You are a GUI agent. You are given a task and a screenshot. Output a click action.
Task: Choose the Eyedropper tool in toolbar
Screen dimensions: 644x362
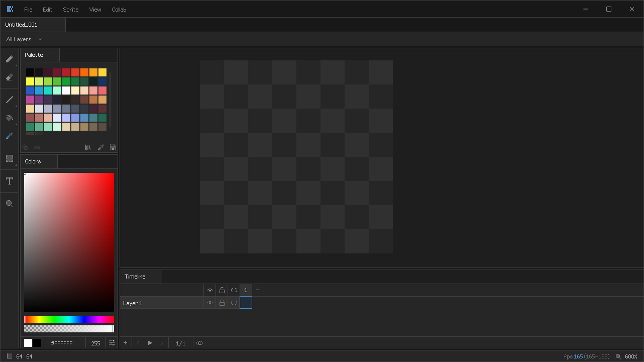click(10, 136)
